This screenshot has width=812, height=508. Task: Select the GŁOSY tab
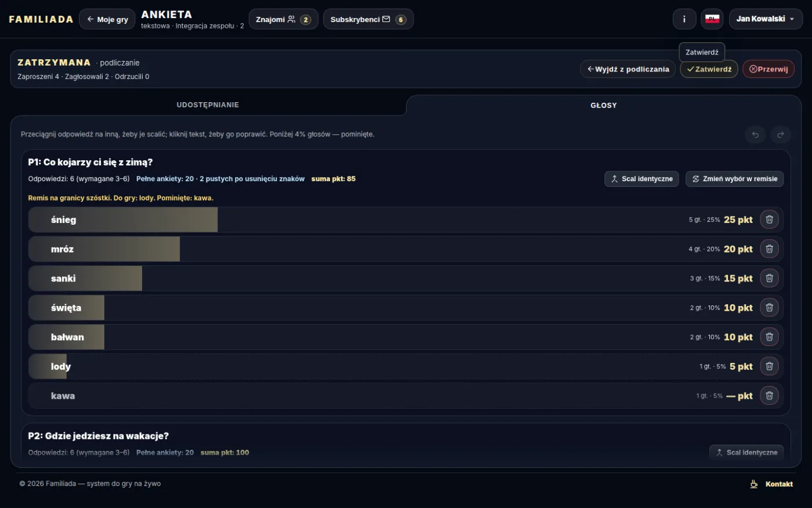(604, 105)
